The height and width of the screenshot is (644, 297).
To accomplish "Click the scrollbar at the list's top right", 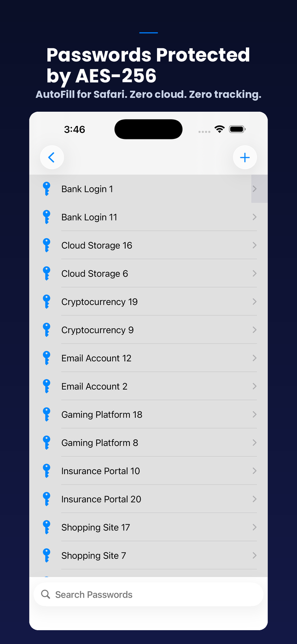I will point(259,189).
